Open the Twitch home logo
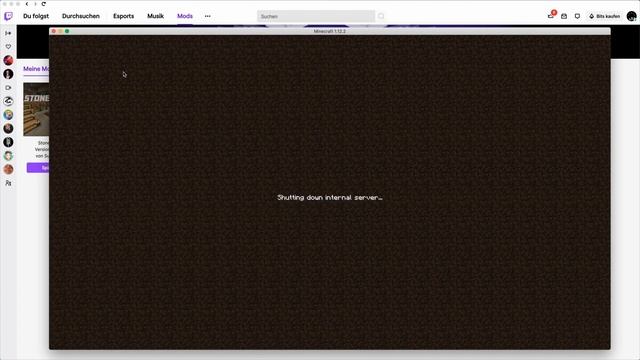 [8, 16]
